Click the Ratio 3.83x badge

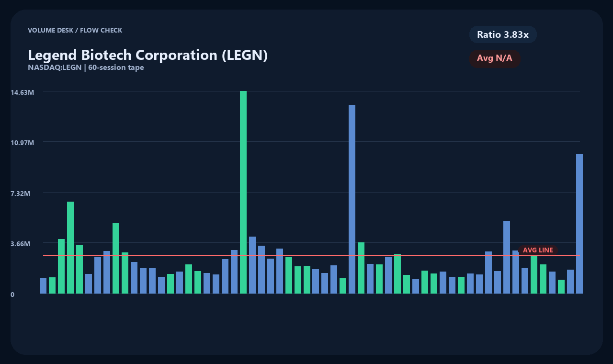click(503, 34)
